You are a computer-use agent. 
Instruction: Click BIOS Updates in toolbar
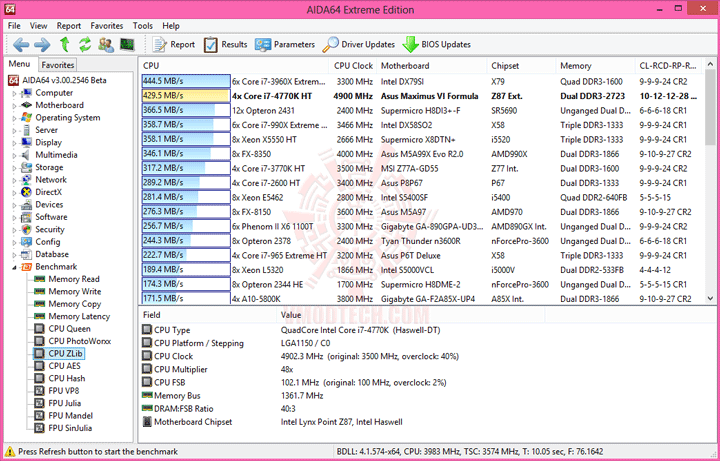(437, 45)
